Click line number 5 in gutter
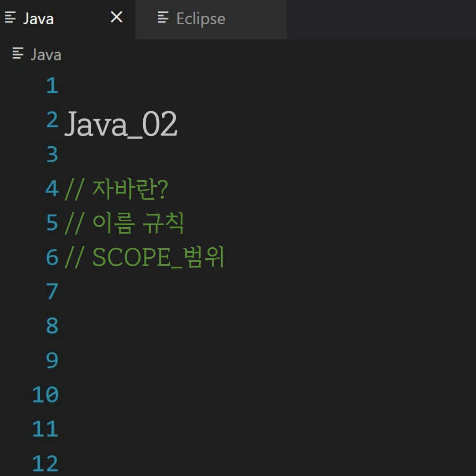476x476 pixels. click(x=52, y=223)
